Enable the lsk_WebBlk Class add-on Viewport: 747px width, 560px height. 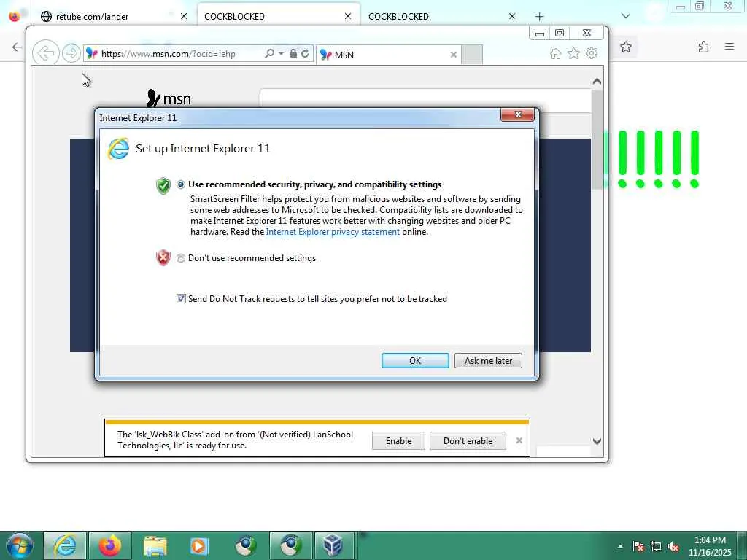[x=398, y=441]
